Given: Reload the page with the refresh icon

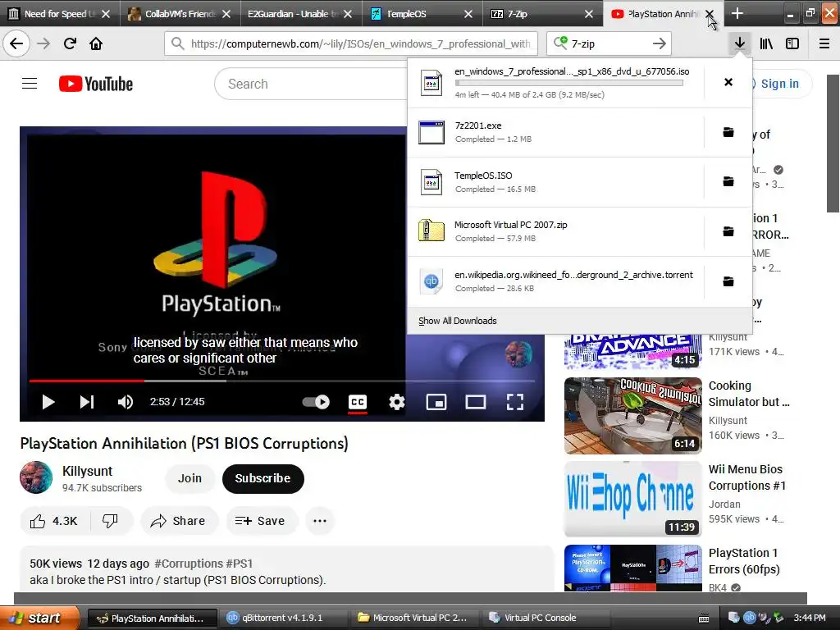Looking at the screenshot, I should point(70,43).
